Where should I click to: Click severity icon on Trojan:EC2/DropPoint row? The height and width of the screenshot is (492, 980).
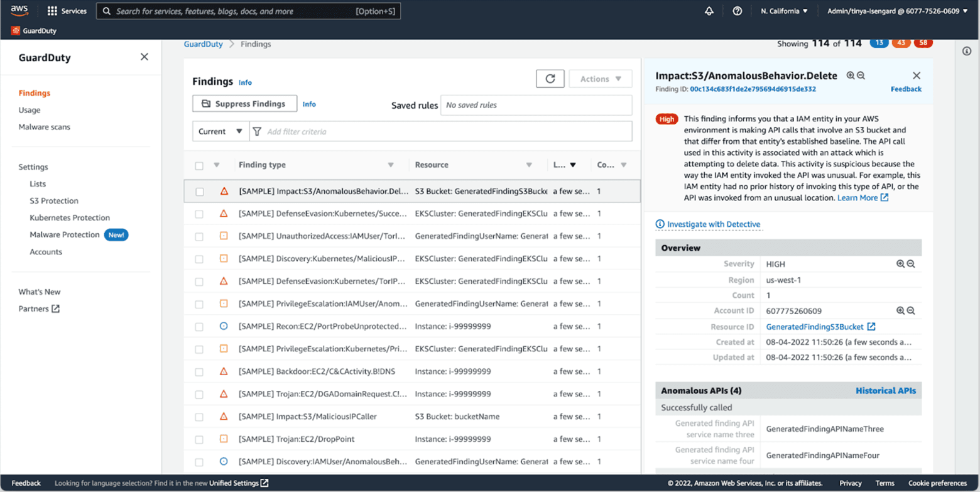(x=224, y=439)
